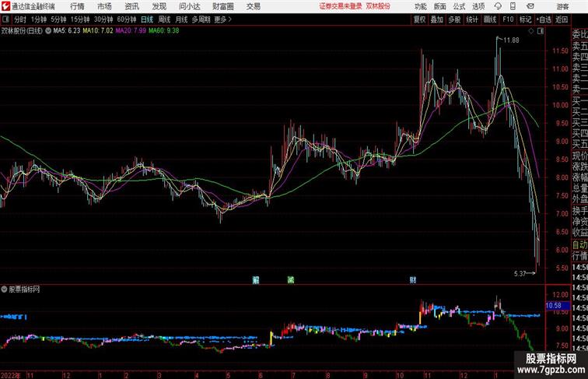Click the 画线 drawing toolbar button
This screenshot has height=379, width=588.
coord(490,19)
